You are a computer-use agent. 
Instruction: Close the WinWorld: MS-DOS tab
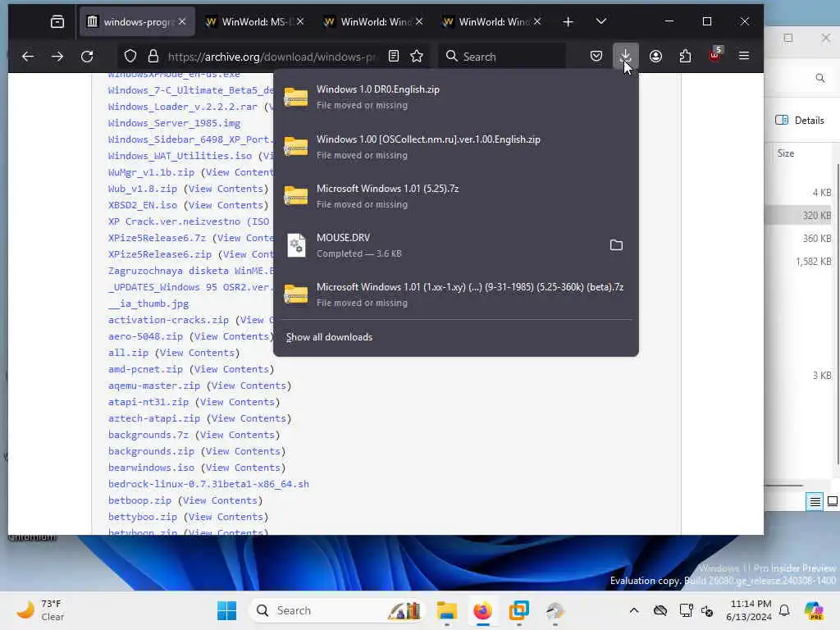(300, 21)
